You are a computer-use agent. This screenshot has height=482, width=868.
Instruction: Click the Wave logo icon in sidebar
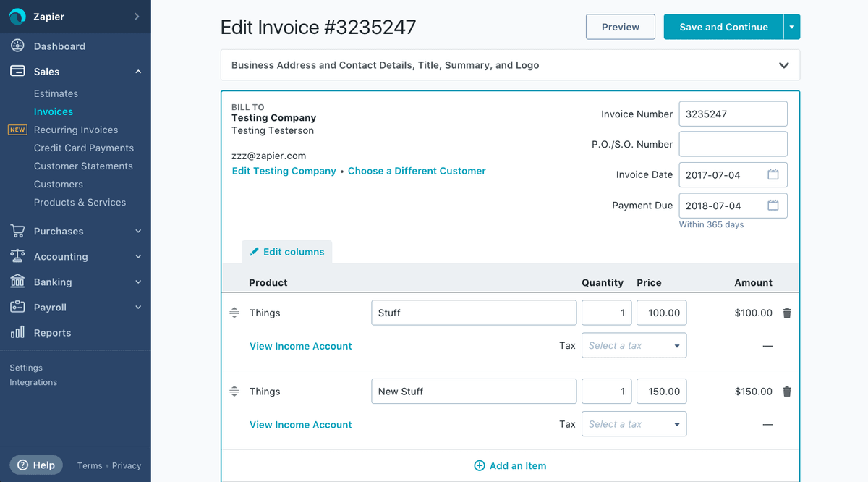[x=17, y=17]
